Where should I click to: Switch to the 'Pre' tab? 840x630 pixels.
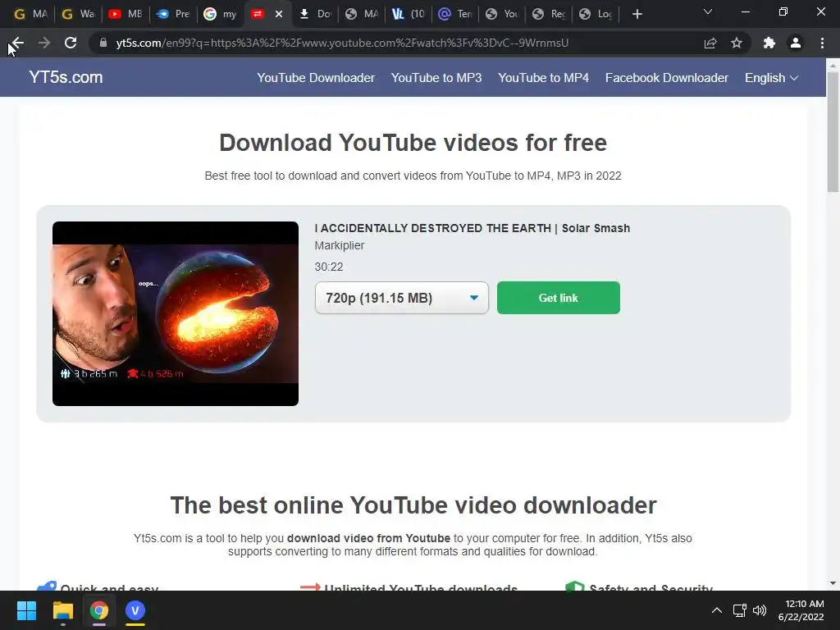(172, 14)
